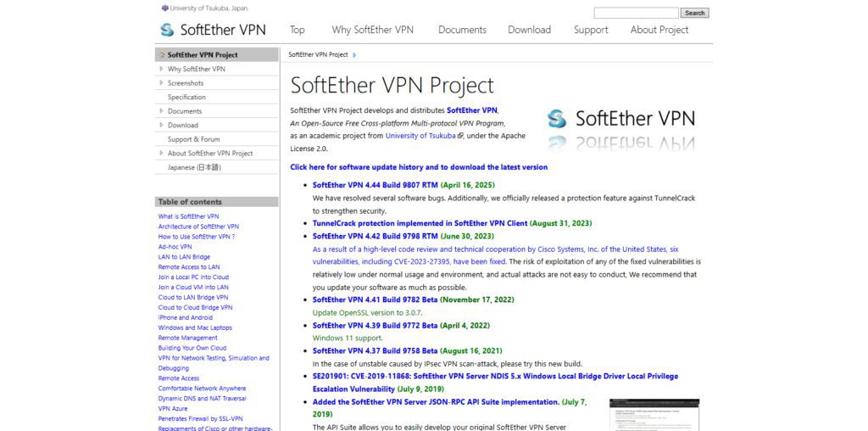This screenshot has width=868, height=431.
Task: Click the software update history download link
Action: [x=419, y=167]
